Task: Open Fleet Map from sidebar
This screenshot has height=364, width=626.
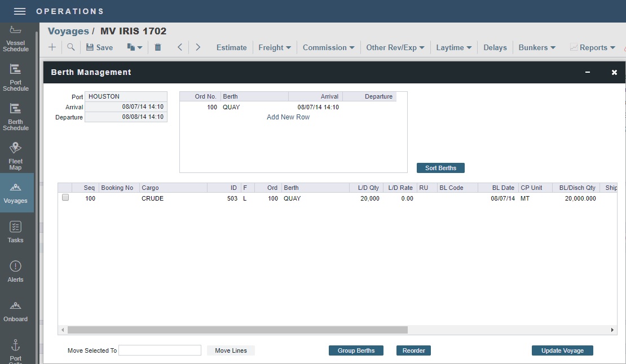Action: (16, 156)
